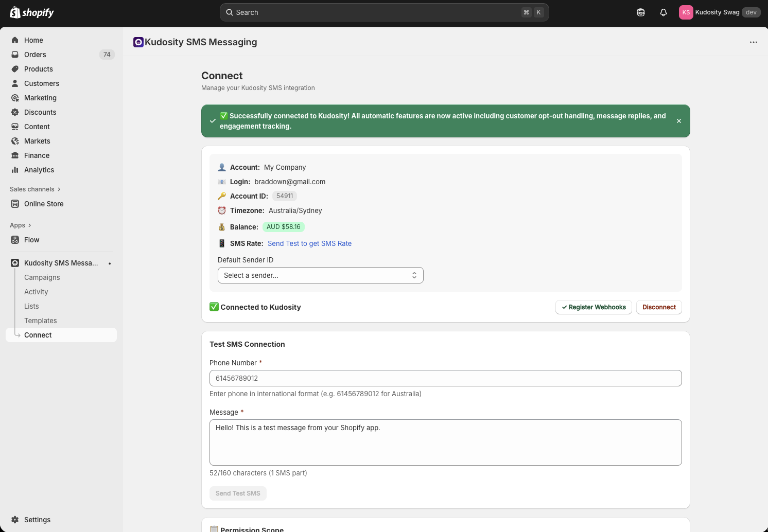Viewport: 768px width, 532px height.
Task: Click the Discounts badge icon
Action: click(15, 112)
